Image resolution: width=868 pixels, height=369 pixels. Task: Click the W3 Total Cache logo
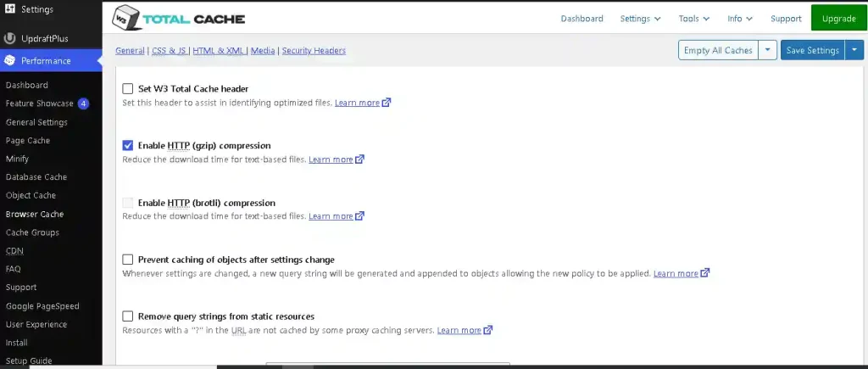(178, 19)
